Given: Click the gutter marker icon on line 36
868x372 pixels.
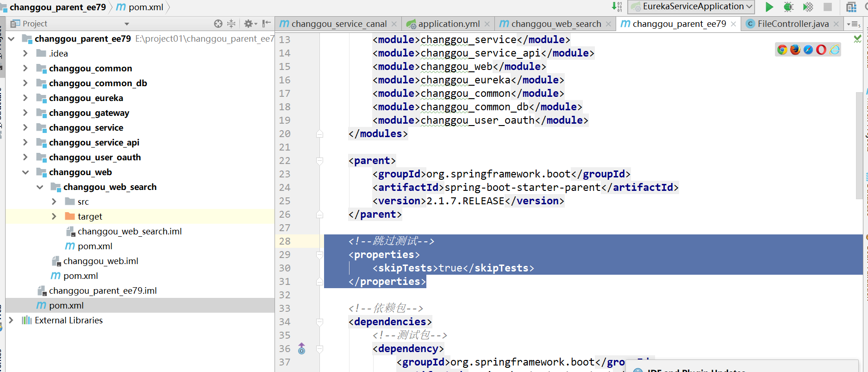Looking at the screenshot, I should coord(301,349).
